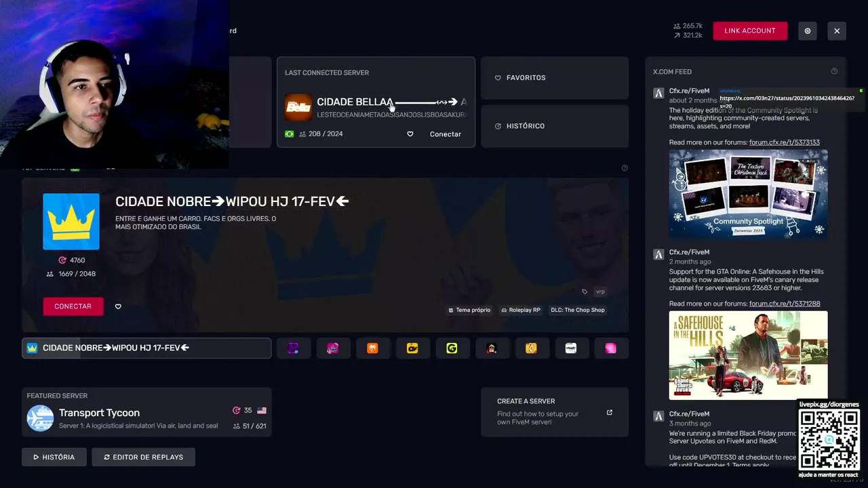Viewport: 868px width, 488px height.
Task: Click Cfx.re/FiveM avatar in Black Friday post
Action: pos(658,416)
